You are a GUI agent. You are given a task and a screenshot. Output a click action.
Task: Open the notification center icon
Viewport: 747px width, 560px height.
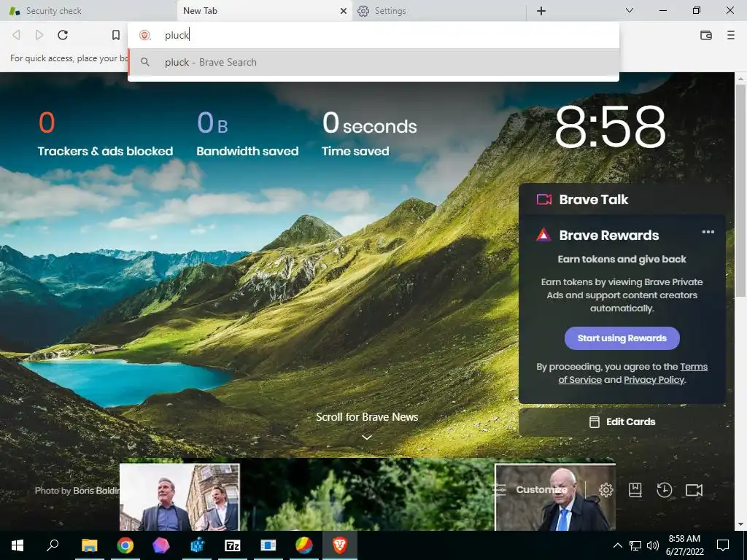pyautogui.click(x=723, y=545)
